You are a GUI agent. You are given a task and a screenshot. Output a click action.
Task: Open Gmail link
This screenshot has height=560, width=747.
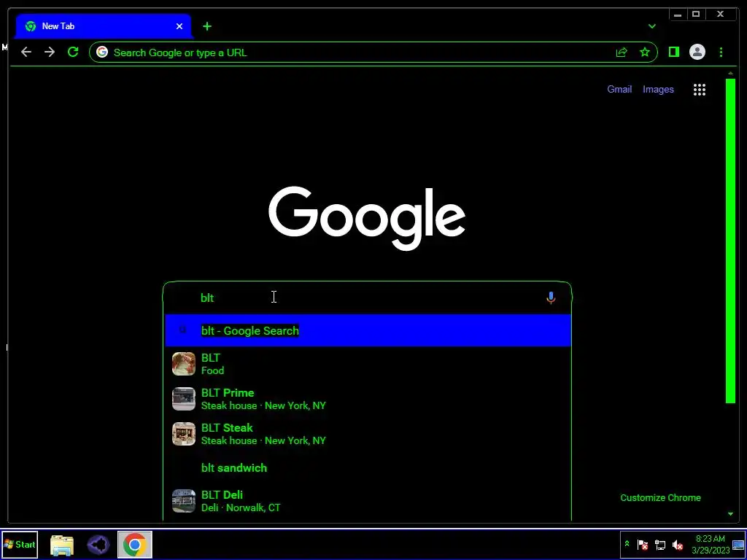point(619,89)
